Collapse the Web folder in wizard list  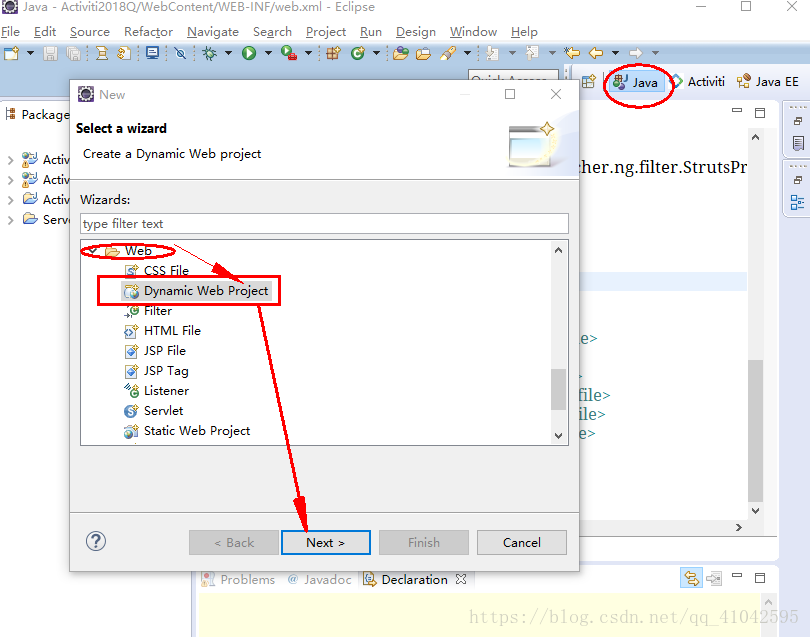coord(93,251)
